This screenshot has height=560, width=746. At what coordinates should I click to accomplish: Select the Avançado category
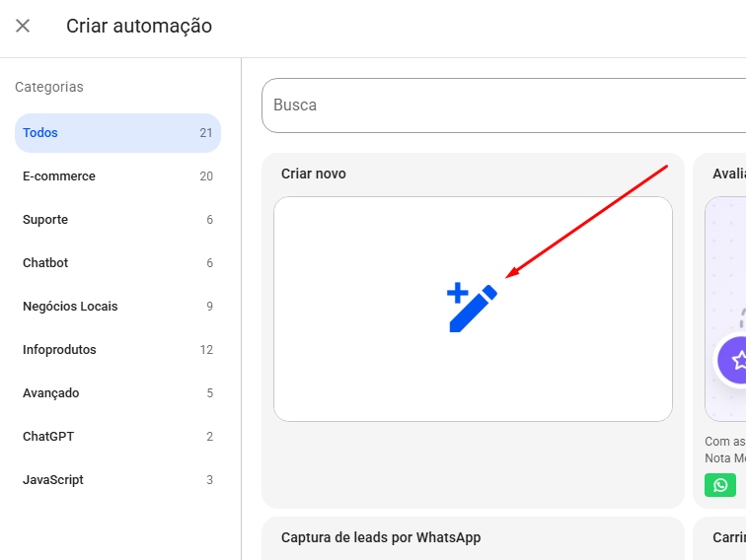click(x=117, y=393)
